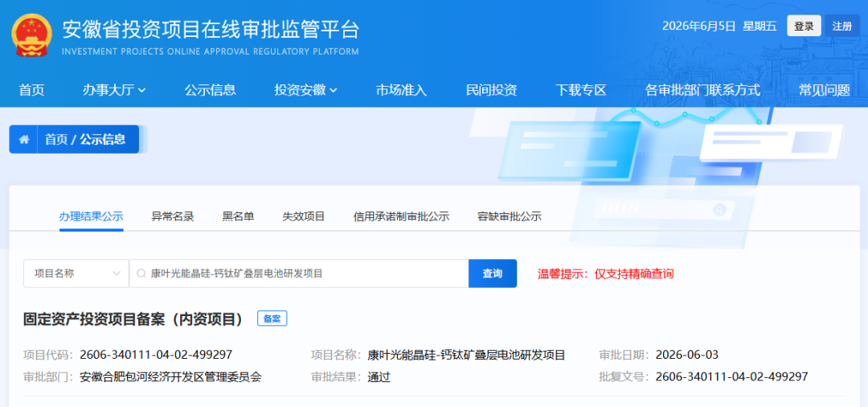Switch to 容缺审批公示 tab
The width and height of the screenshot is (868, 407).
[510, 216]
